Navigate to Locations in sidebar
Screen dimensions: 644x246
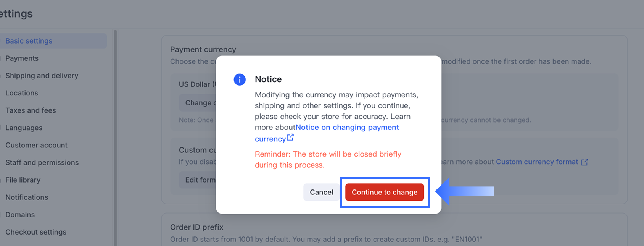[22, 93]
